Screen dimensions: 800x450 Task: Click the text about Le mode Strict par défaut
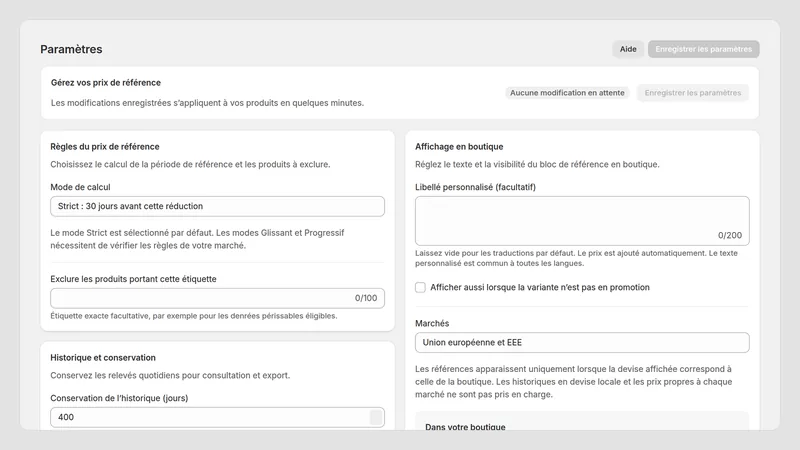[197, 239]
